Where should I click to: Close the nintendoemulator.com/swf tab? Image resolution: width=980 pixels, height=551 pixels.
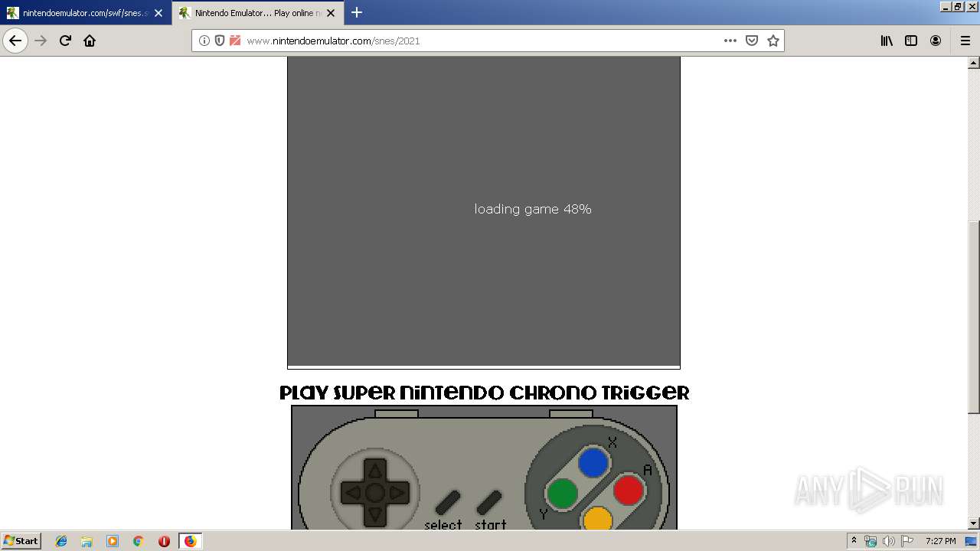pos(158,13)
